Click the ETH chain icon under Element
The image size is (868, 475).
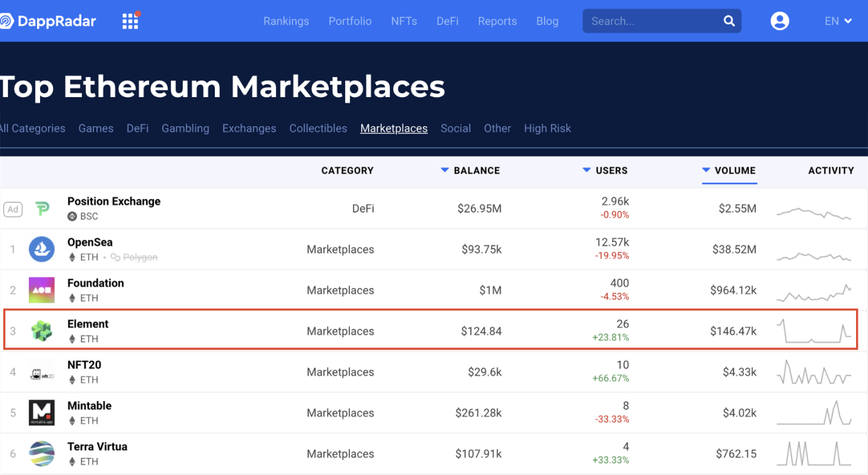point(72,339)
